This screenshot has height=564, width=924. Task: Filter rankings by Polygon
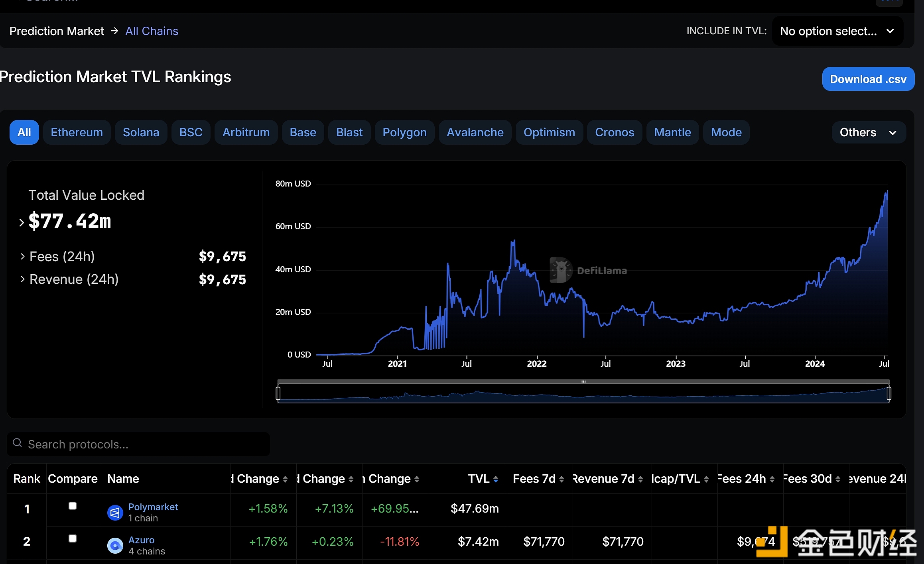[405, 132]
